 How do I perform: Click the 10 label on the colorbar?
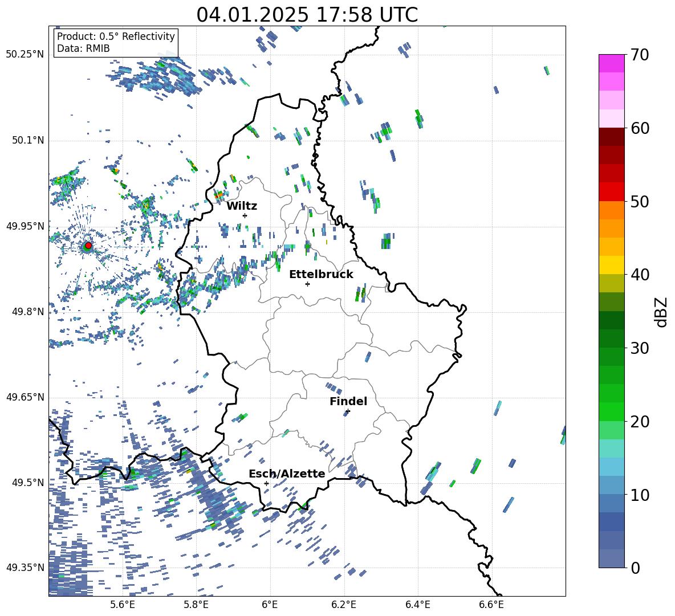pyautogui.click(x=640, y=495)
